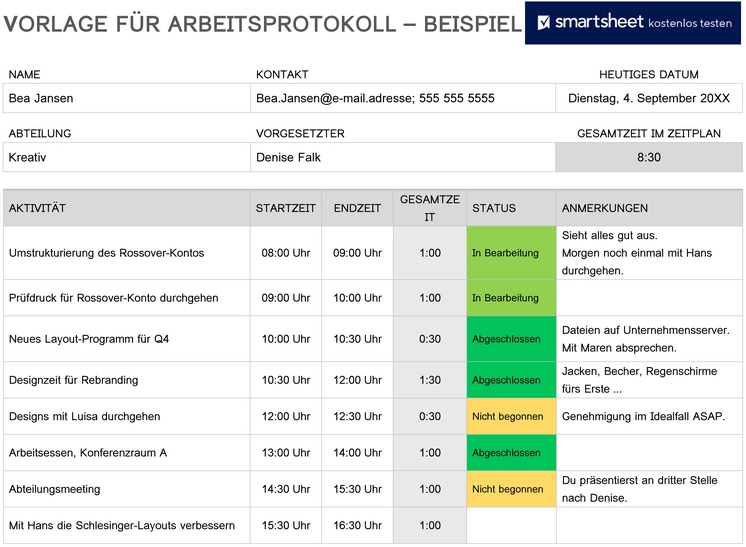Select 'Neues Layout-Programm für Q4' activity
Screen dimensions: 746x547
coord(127,339)
